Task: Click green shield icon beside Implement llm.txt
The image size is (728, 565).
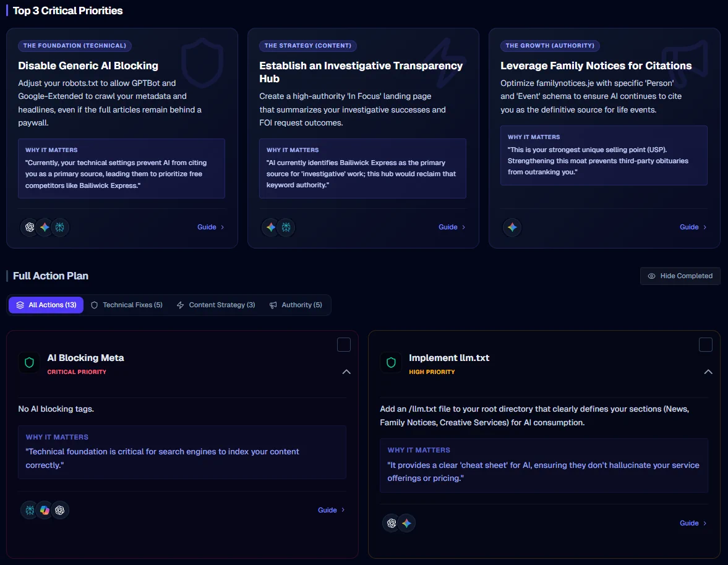Action: [x=390, y=362]
